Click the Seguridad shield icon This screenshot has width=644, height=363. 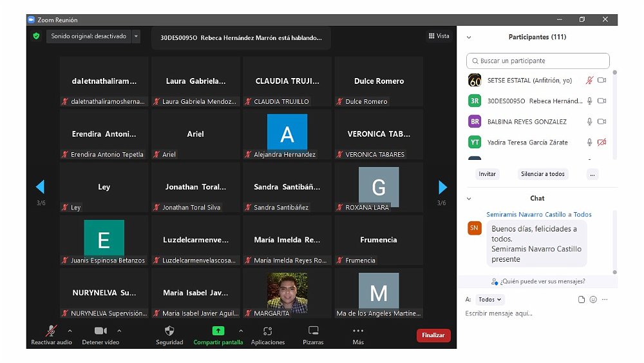point(169,331)
